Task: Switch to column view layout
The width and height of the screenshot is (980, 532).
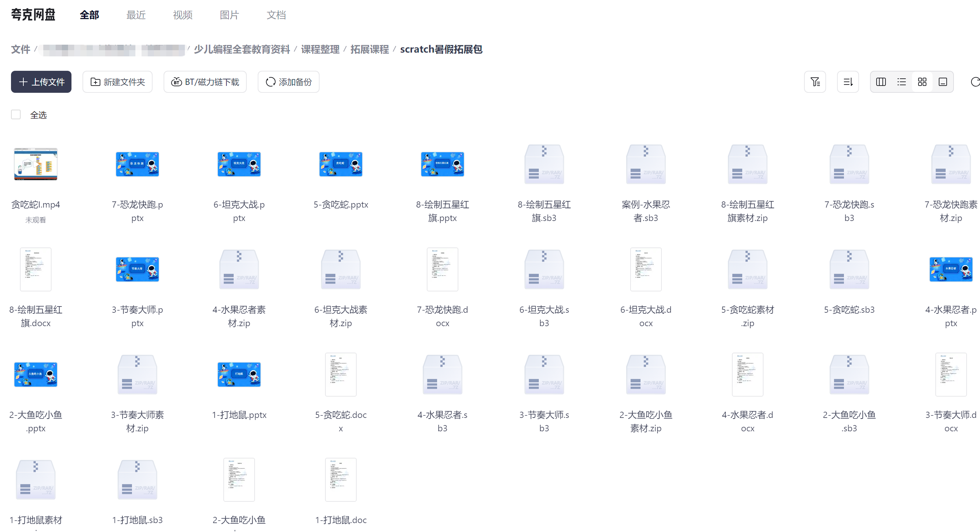Action: click(881, 82)
